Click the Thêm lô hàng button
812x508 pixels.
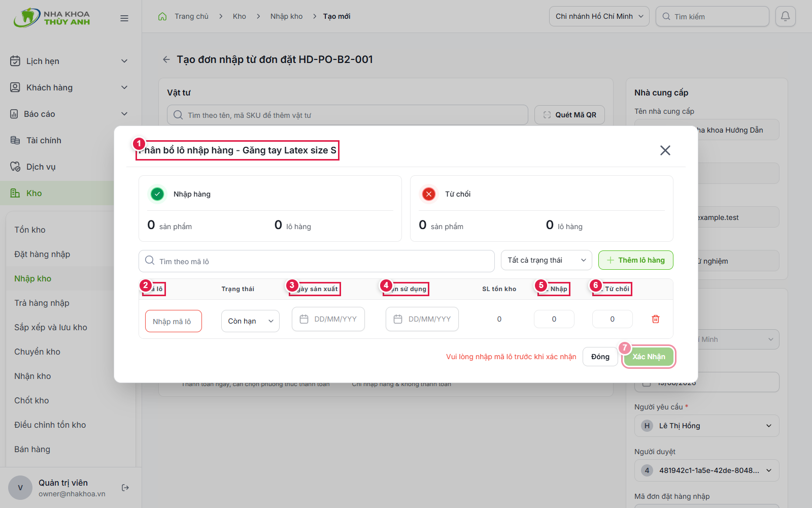636,260
